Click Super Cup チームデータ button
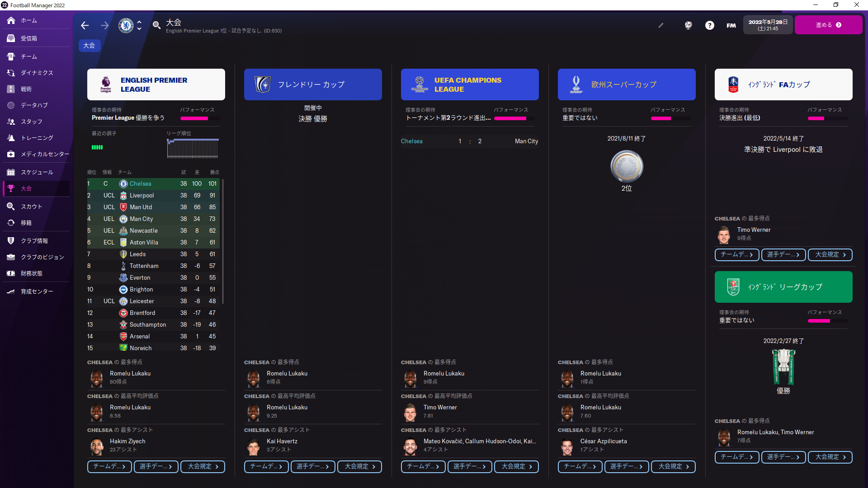Screen dimensions: 868x488 tap(580, 467)
